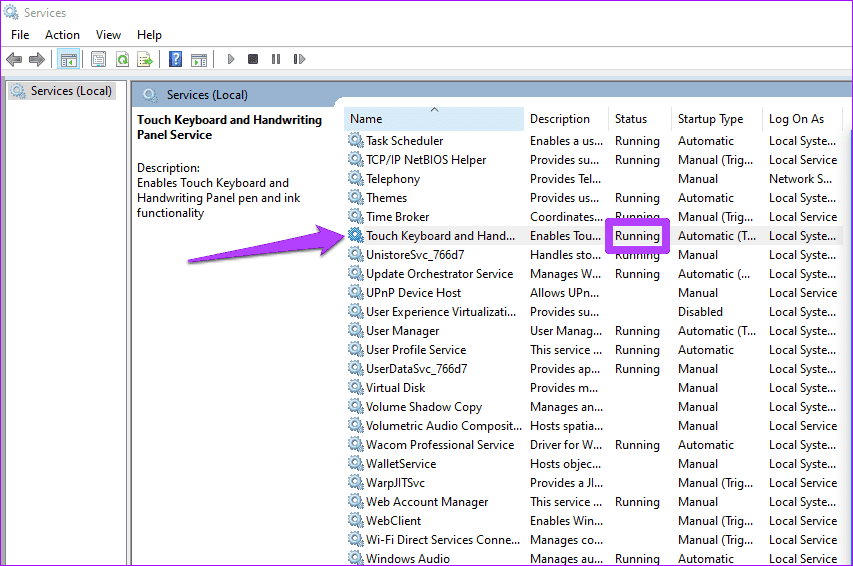Open Properties from the toolbar icon
This screenshot has height=566, width=853.
[x=99, y=60]
